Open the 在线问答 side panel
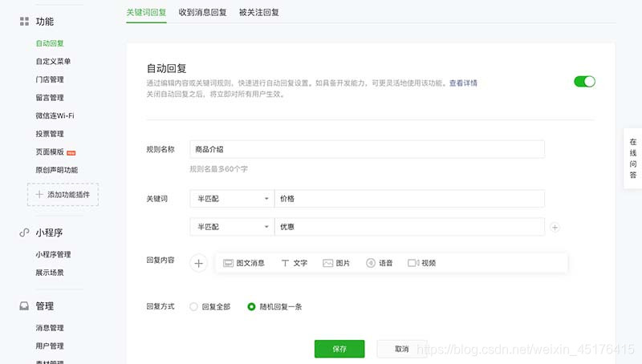Viewport: 642px width, 364px height. [633, 158]
